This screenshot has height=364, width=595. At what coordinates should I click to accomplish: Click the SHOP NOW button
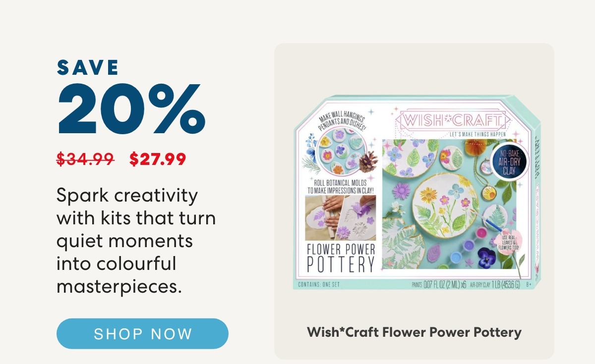tap(142, 334)
